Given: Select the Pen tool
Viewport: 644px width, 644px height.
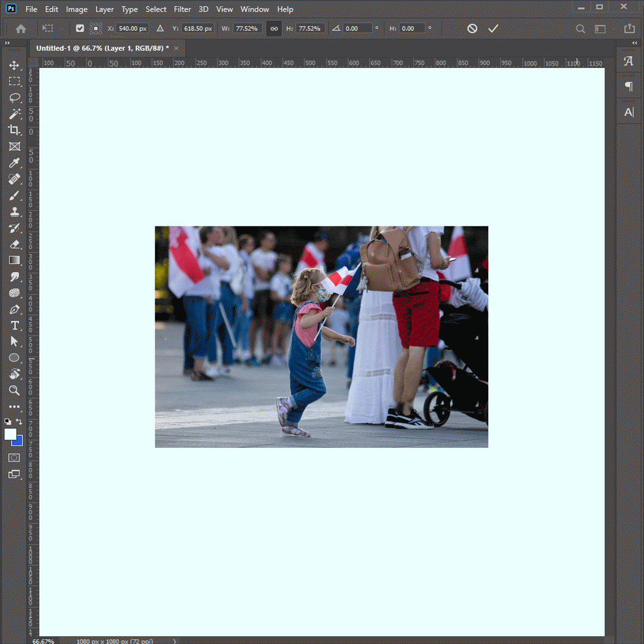Looking at the screenshot, I should [14, 309].
